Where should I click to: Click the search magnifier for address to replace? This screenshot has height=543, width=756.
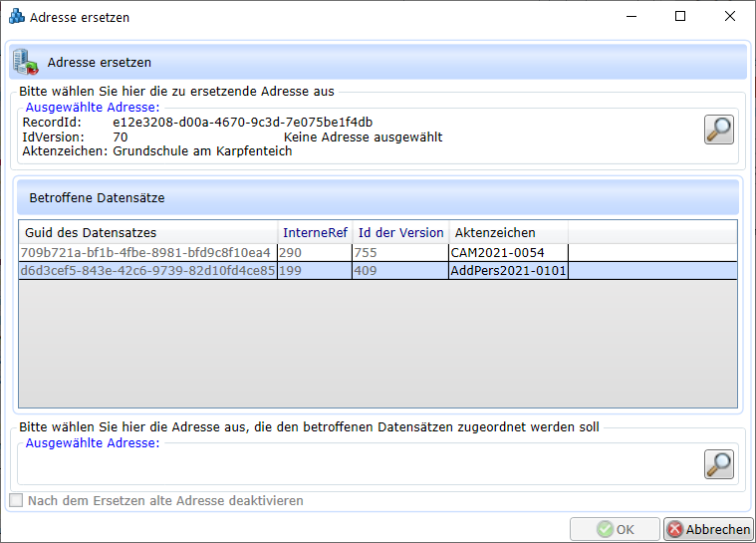click(718, 130)
